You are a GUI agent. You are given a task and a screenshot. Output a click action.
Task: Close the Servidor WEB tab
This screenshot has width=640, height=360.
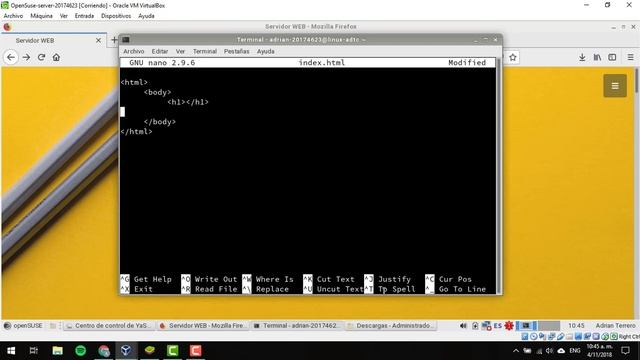coord(98,40)
